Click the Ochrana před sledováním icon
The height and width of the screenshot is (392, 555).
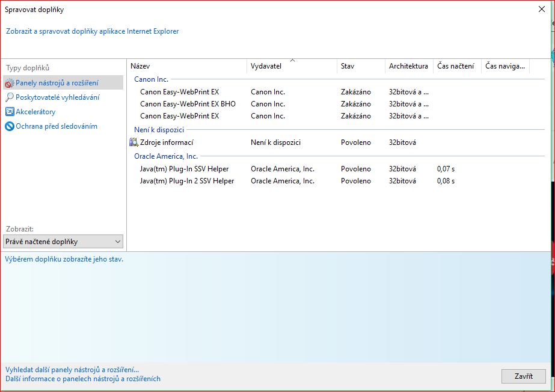9,126
